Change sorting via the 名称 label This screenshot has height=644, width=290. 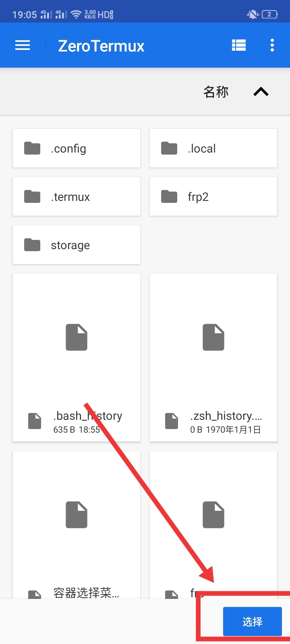click(216, 92)
